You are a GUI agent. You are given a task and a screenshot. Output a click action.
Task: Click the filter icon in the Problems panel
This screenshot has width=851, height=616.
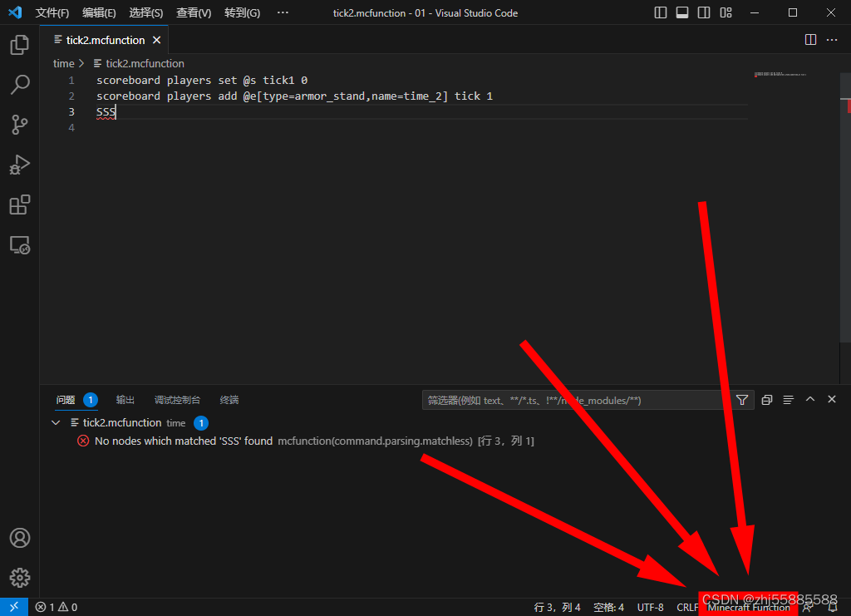pyautogui.click(x=741, y=400)
